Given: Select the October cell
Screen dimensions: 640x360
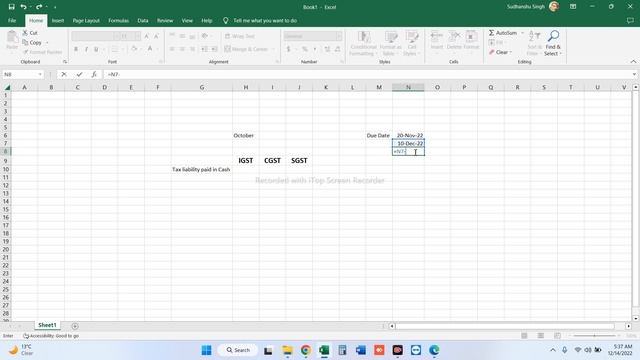Looking at the screenshot, I should point(246,135).
